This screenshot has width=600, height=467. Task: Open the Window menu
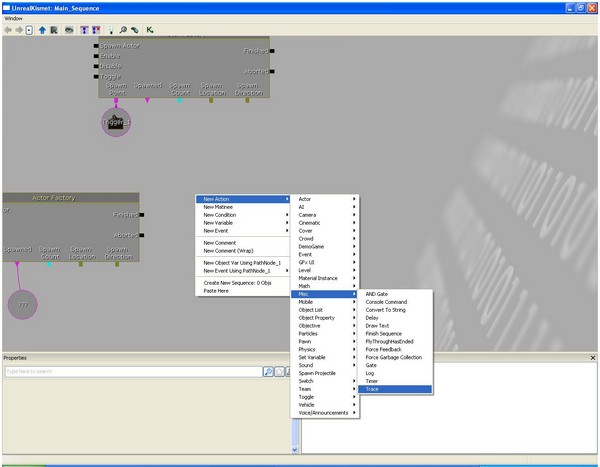click(13, 18)
